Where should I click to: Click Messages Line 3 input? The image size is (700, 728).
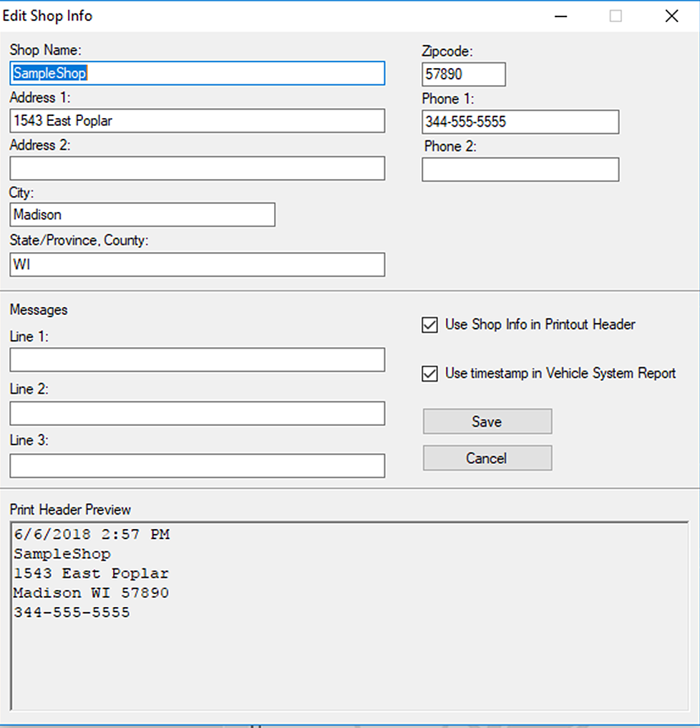click(x=197, y=465)
